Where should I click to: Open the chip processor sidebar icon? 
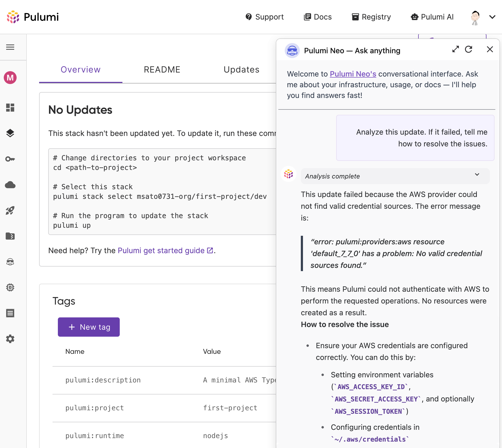click(10, 287)
